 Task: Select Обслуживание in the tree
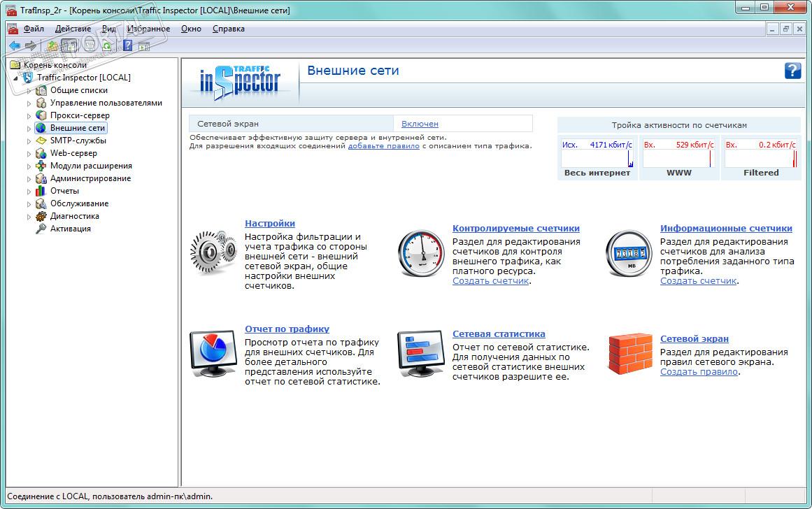pyautogui.click(x=79, y=203)
